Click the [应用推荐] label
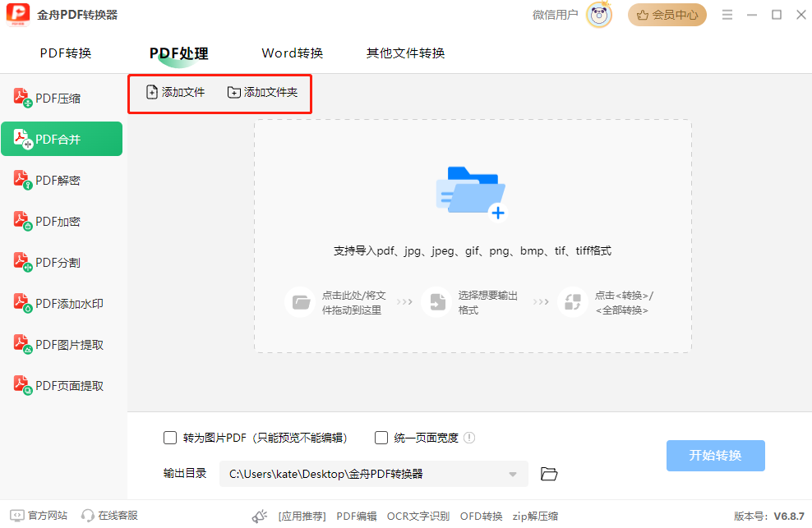 302,517
